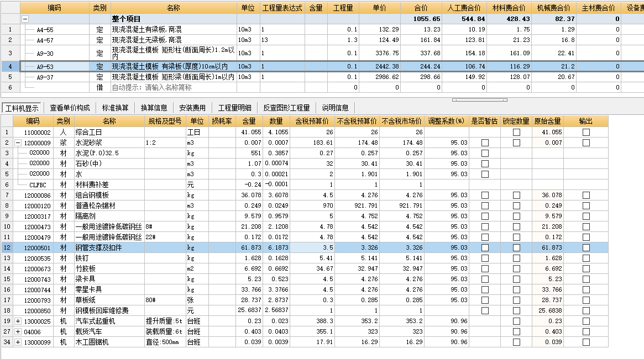Check 锁定数量 for 普通松杂锯材 row
This screenshot has height=359, width=644.
517,205
